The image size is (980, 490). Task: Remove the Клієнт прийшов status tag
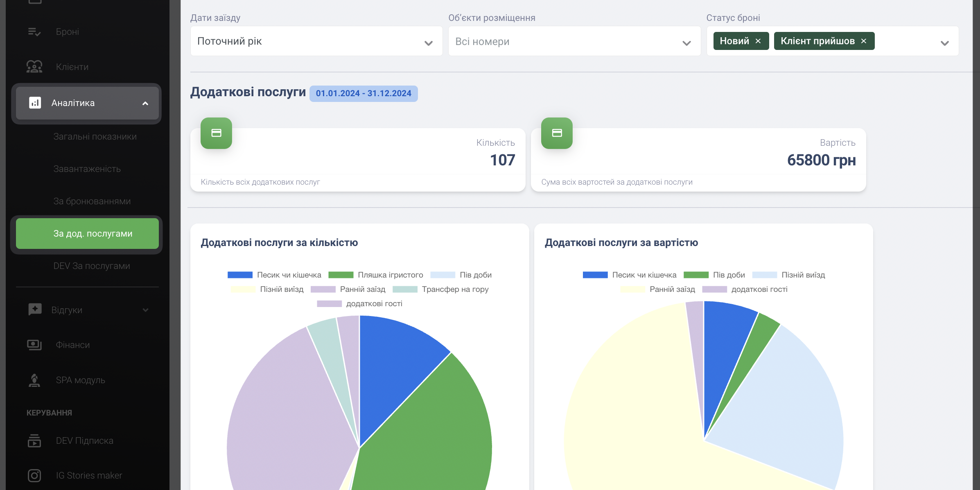(864, 41)
